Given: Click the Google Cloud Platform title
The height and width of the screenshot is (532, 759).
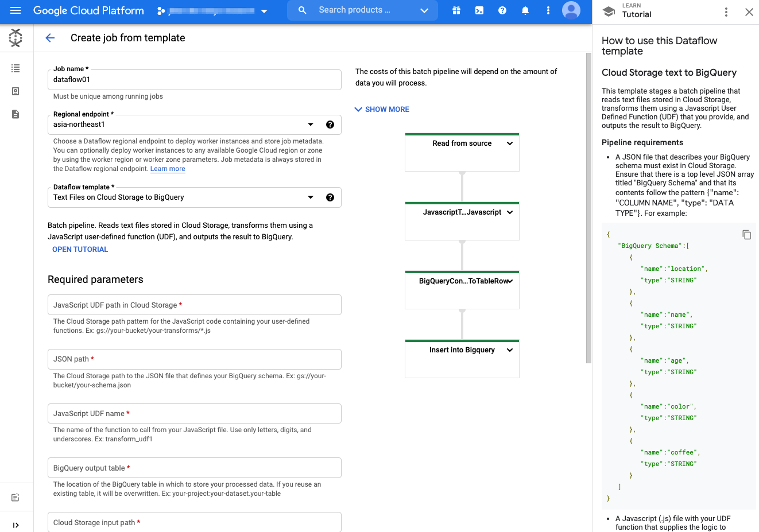Looking at the screenshot, I should pos(88,10).
